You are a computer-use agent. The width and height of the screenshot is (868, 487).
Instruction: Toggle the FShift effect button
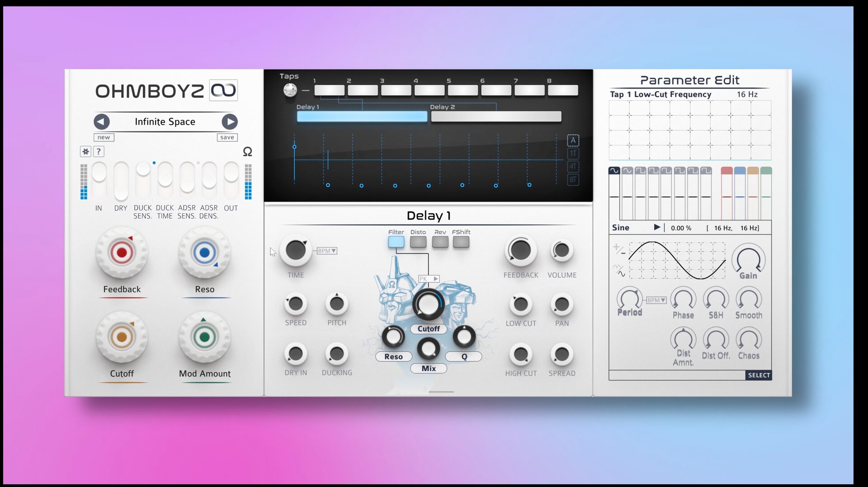pos(461,242)
